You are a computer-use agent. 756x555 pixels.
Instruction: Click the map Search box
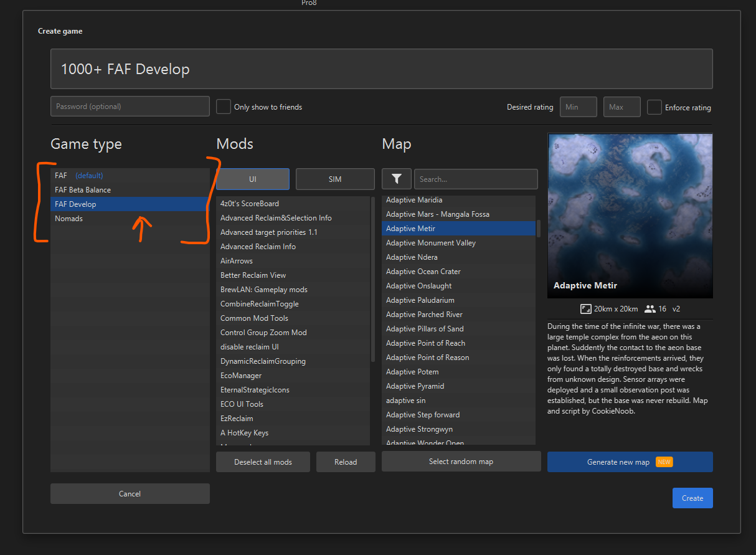[476, 179]
